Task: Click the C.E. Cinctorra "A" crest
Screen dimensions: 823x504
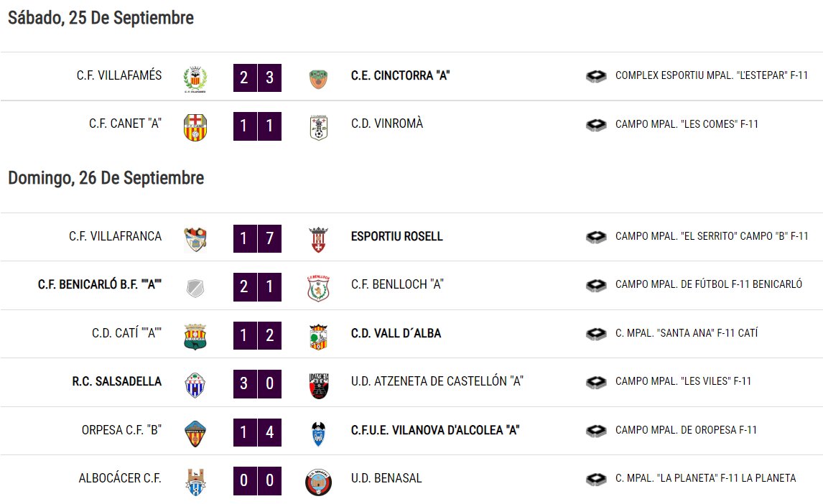Action: (318, 79)
